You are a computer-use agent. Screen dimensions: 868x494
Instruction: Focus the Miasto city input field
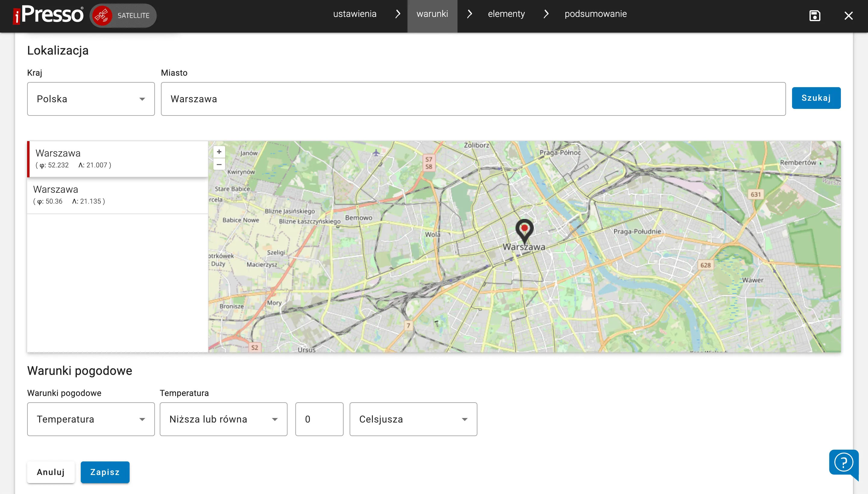tap(473, 99)
